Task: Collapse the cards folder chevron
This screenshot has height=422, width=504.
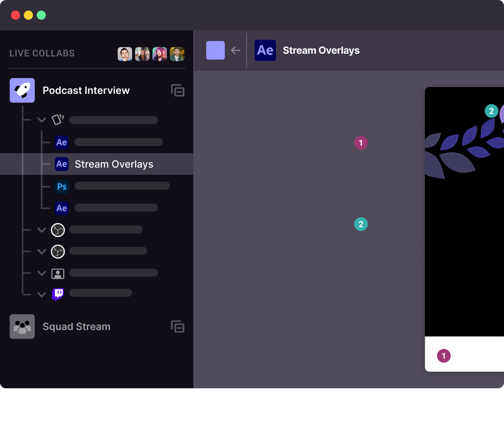Action: [42, 120]
